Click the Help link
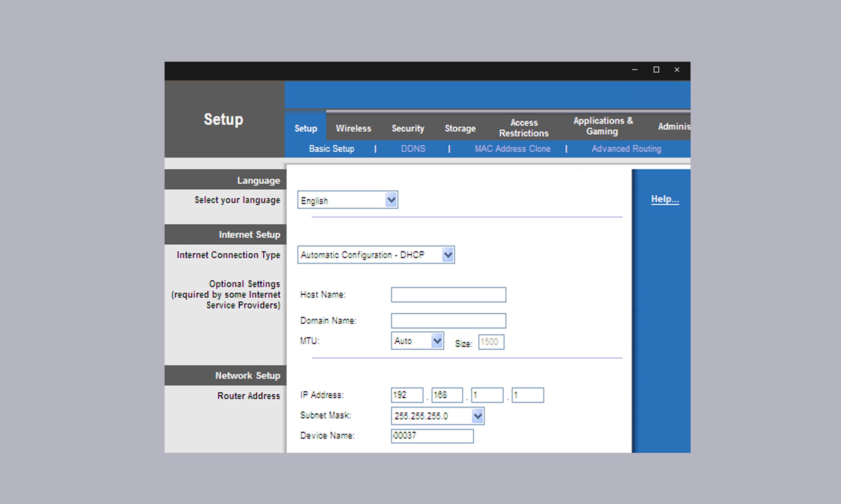Screen dimensions: 841x504 point(665,199)
